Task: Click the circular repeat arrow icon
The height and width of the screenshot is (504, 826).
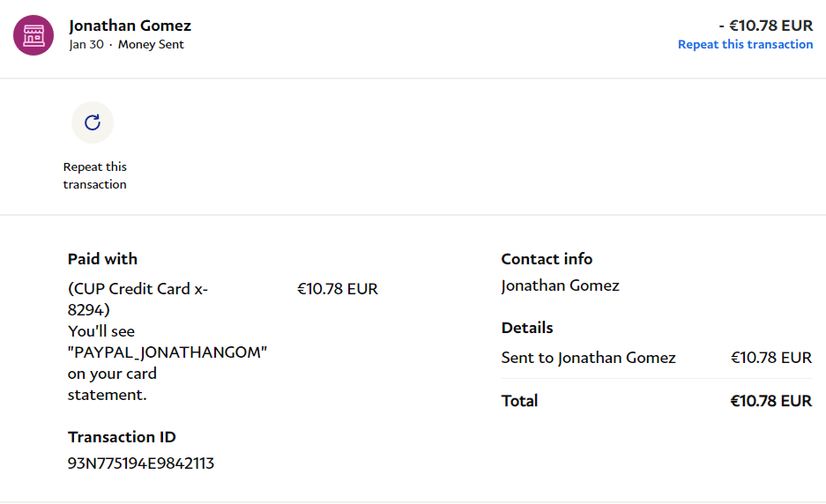Action: coord(93,122)
